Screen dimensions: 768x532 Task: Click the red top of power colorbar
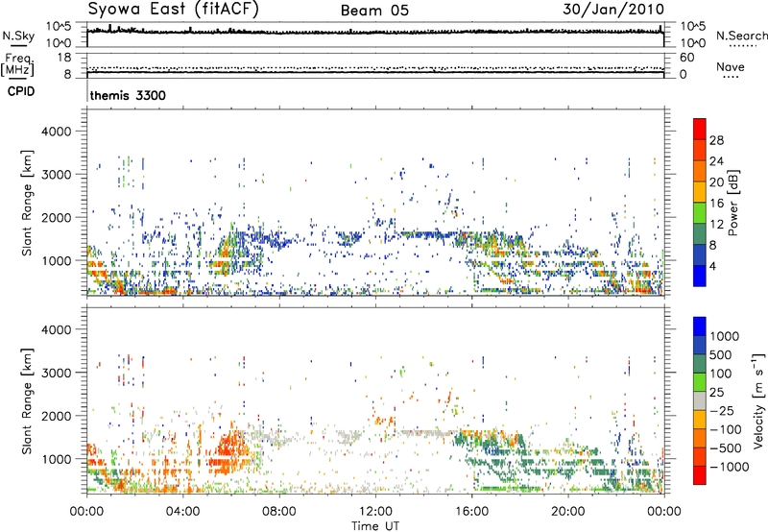(700, 129)
